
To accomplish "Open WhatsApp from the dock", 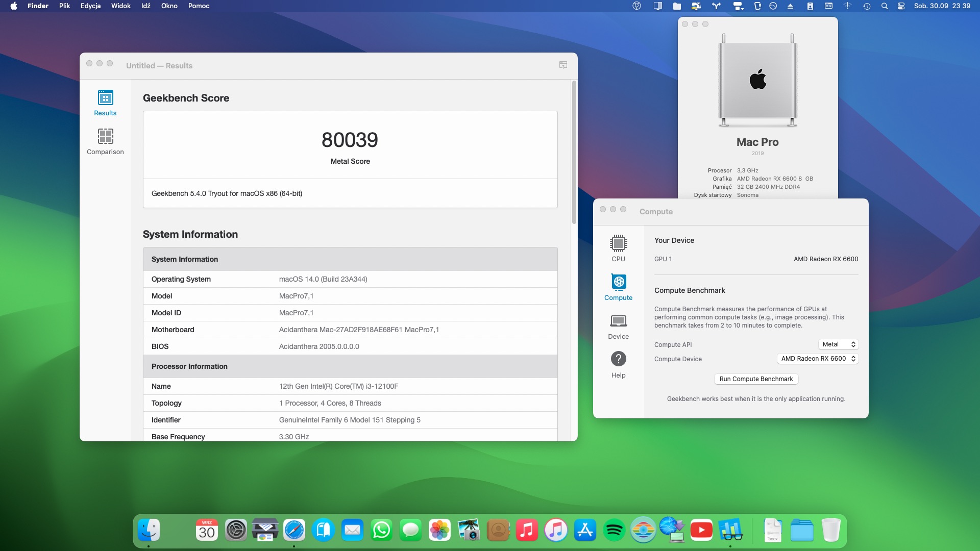I will click(381, 531).
